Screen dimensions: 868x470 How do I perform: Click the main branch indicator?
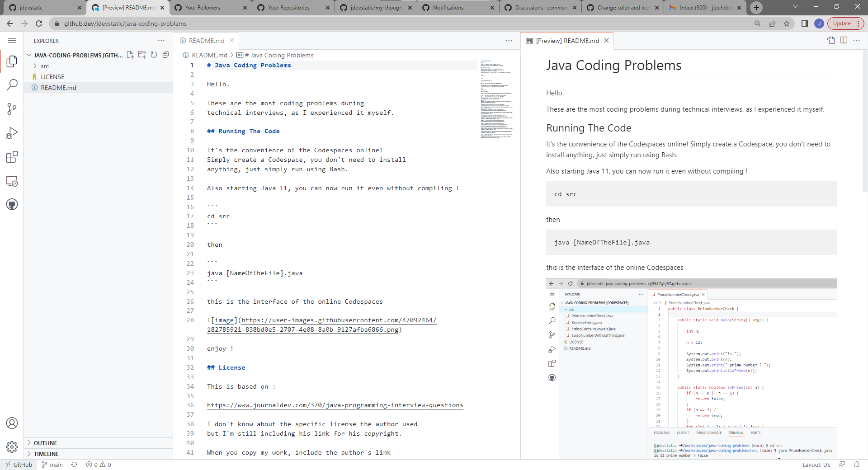tap(52, 465)
